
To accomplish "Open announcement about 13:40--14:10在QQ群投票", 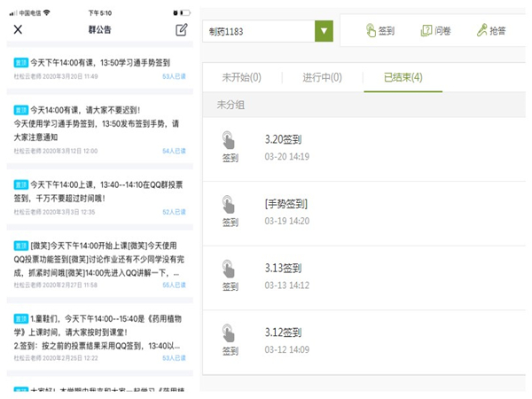I will pyautogui.click(x=98, y=192).
